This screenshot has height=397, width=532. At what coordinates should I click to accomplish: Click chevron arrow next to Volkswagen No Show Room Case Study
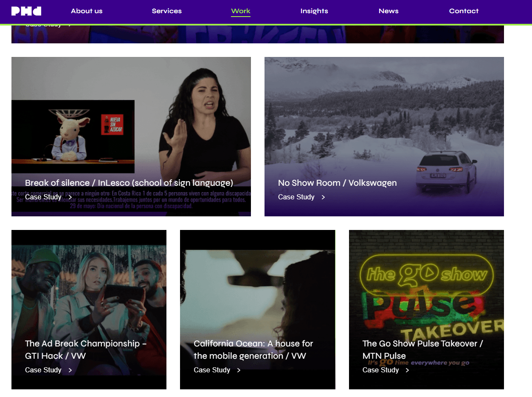(323, 197)
